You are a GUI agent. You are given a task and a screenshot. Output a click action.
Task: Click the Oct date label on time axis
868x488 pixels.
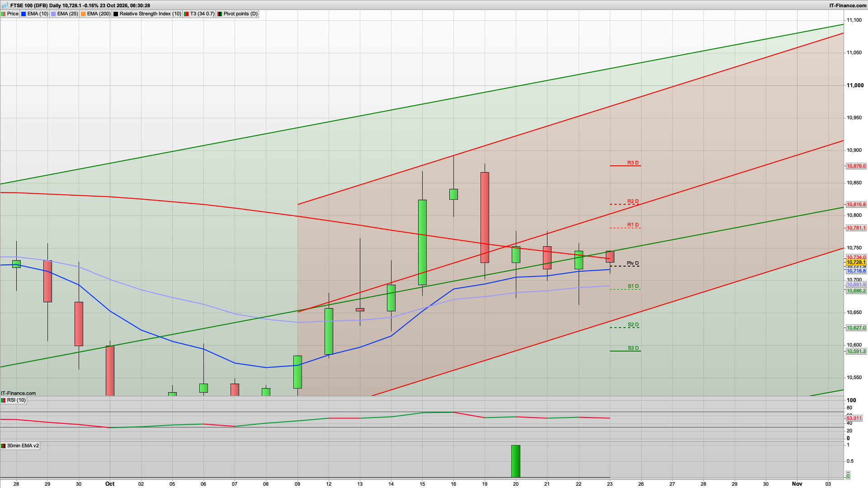110,484
